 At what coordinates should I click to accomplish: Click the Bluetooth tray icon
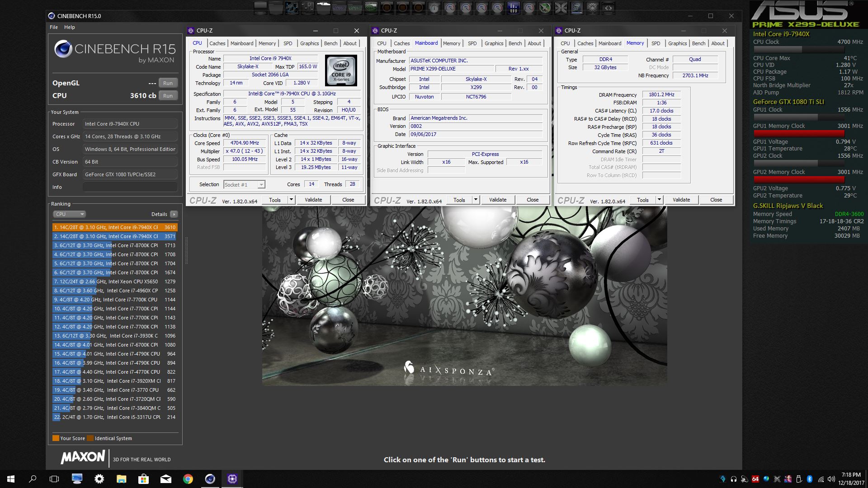810,479
